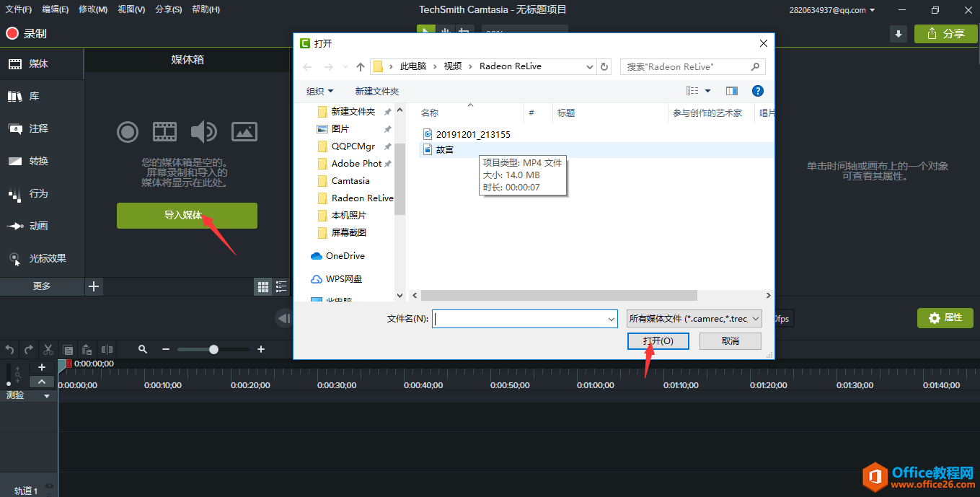Click the timeline Undo arrow icon
Screen dimensions: 980x497
pos(10,349)
